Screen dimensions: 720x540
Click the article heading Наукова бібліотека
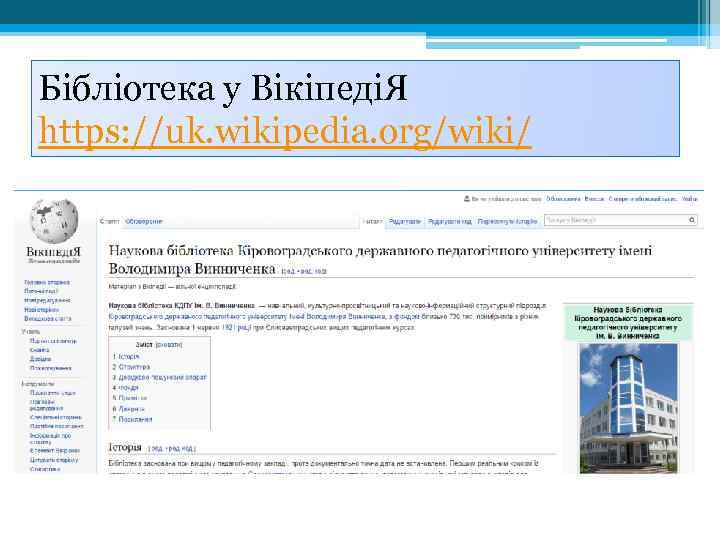[x=380, y=260]
